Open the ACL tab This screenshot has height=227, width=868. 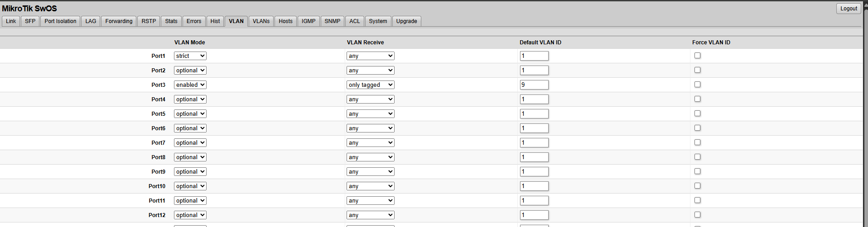tap(355, 21)
